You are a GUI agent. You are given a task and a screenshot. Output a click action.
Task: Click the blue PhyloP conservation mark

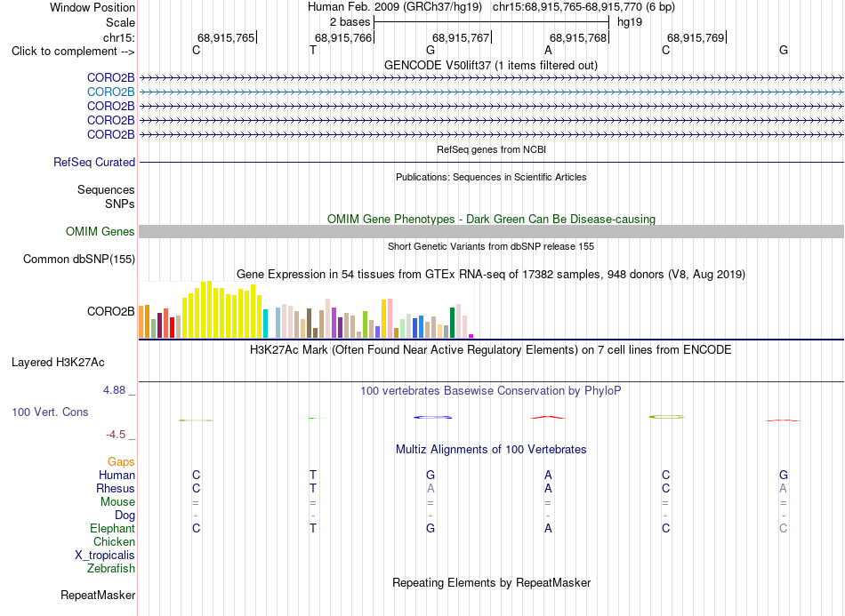pos(433,417)
